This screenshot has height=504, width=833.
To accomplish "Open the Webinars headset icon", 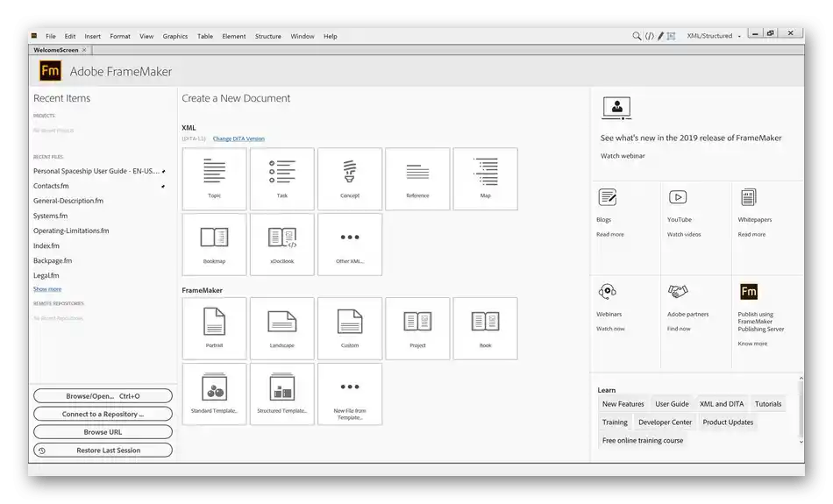I will (x=608, y=291).
